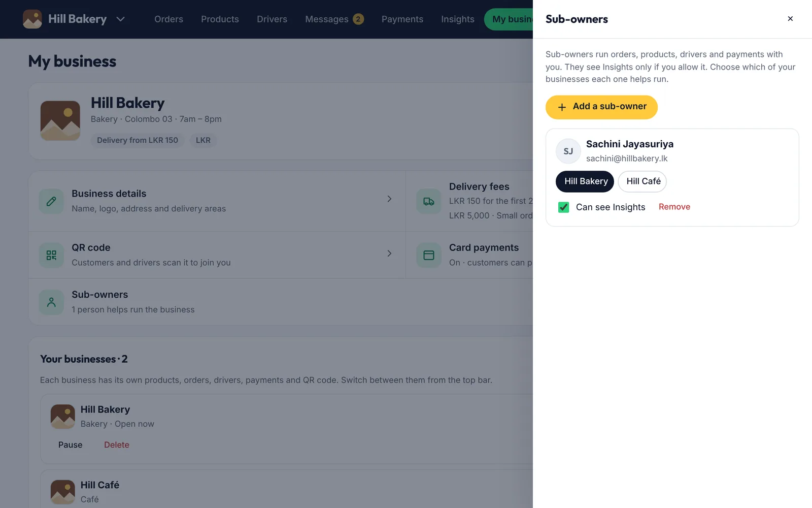Viewport: 812px width, 508px height.
Task: Click the Hill Café thumbnail in Your businesses
Action: [63, 492]
